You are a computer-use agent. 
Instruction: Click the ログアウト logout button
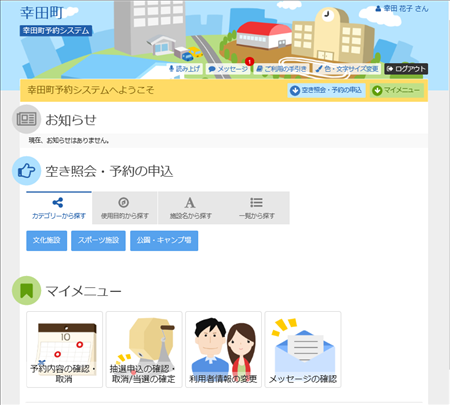pos(406,69)
